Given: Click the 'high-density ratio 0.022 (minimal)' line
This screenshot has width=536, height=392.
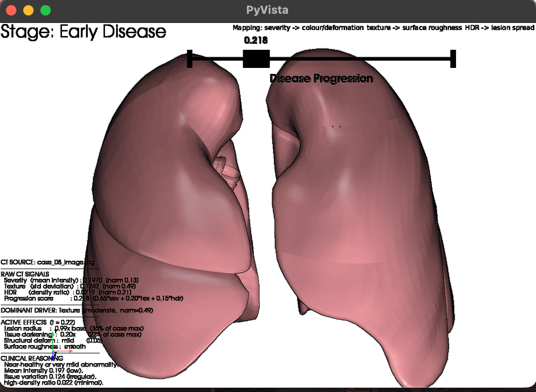Looking at the screenshot, I should pyautogui.click(x=54, y=383).
